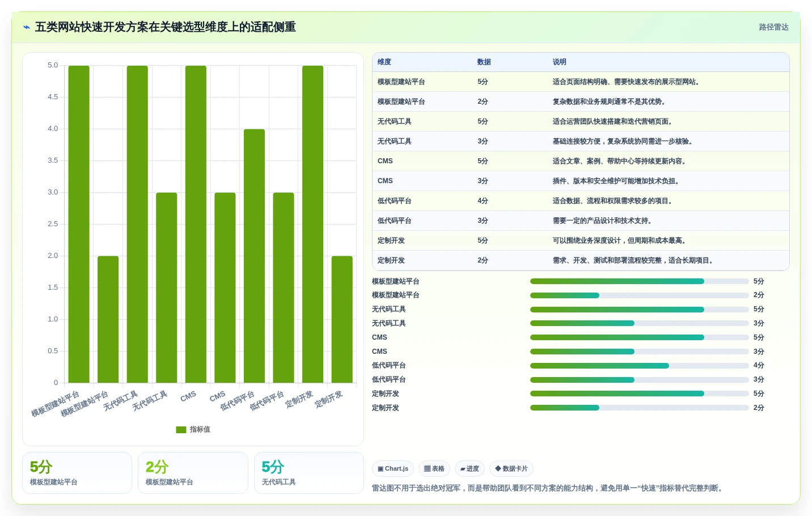The height and width of the screenshot is (516, 812).
Task: Click the 定制开发 2分 progress bar
Action: point(640,408)
